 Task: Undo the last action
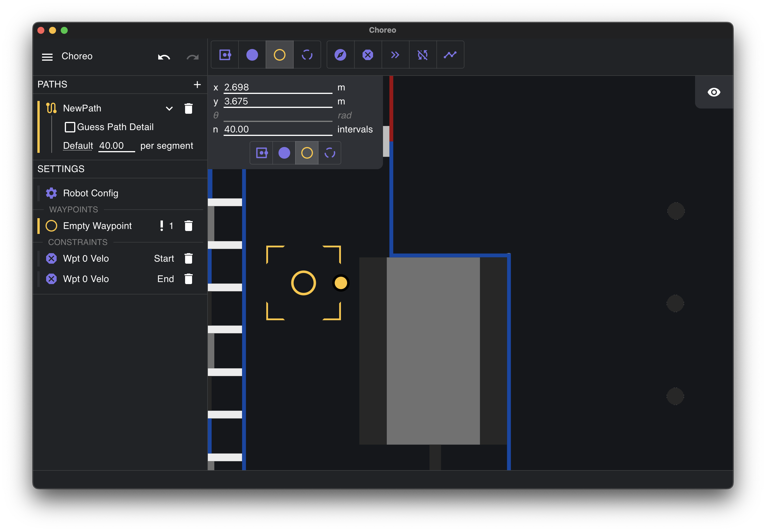coord(164,57)
